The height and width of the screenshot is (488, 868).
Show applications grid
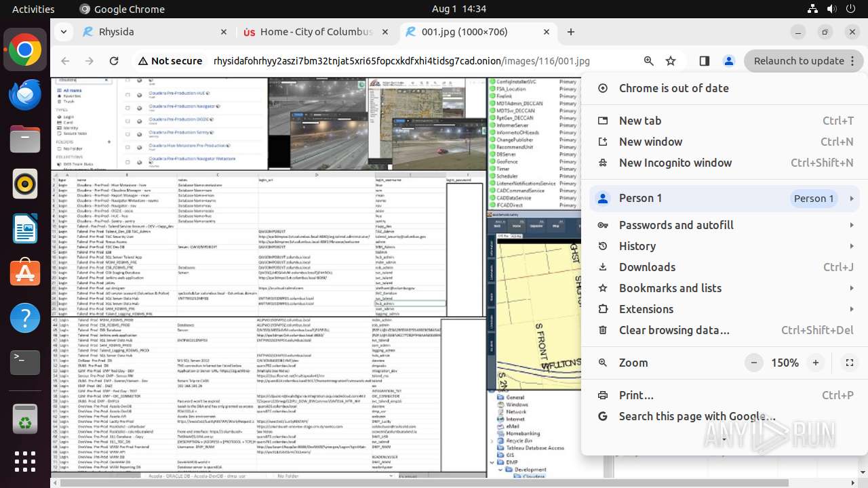click(25, 462)
